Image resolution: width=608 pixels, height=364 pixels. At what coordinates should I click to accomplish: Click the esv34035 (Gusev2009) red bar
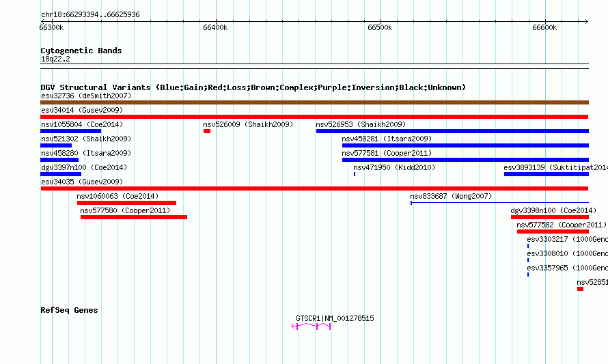click(x=314, y=188)
